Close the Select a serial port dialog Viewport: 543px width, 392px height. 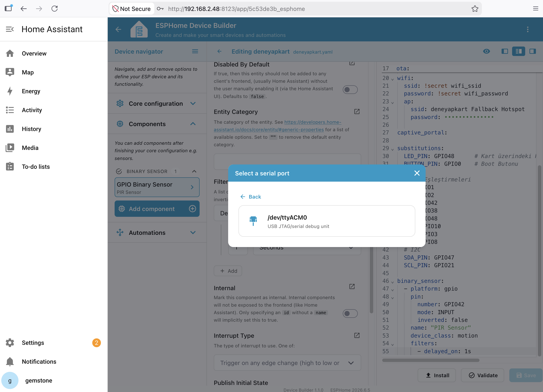click(417, 173)
